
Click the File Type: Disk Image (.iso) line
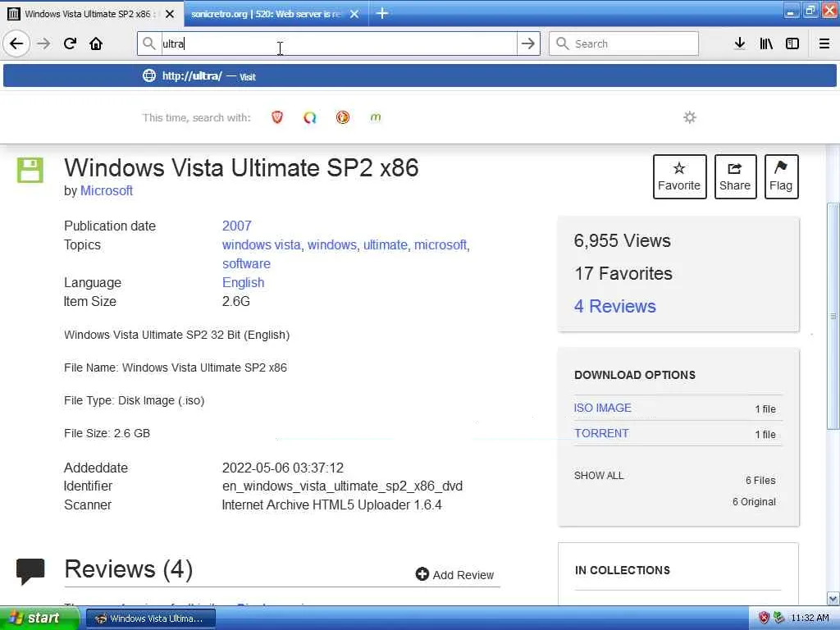[x=135, y=400]
